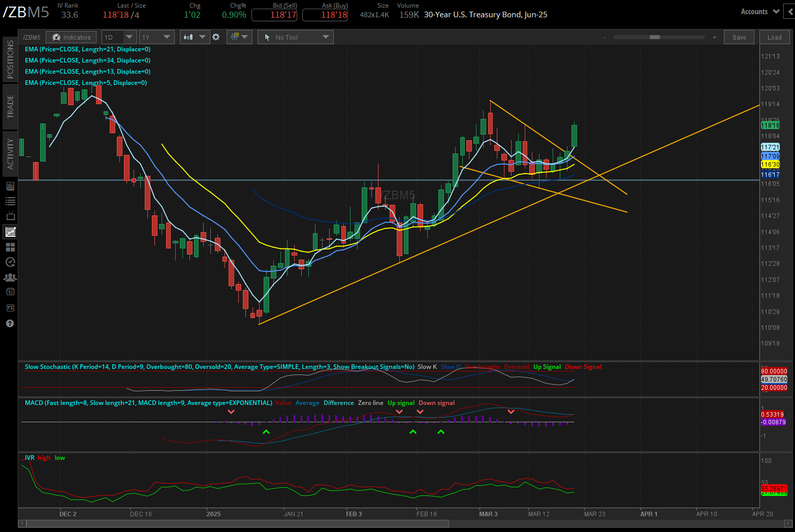Open the live news TV icon
The height and width of the screenshot is (532, 795).
(10, 216)
